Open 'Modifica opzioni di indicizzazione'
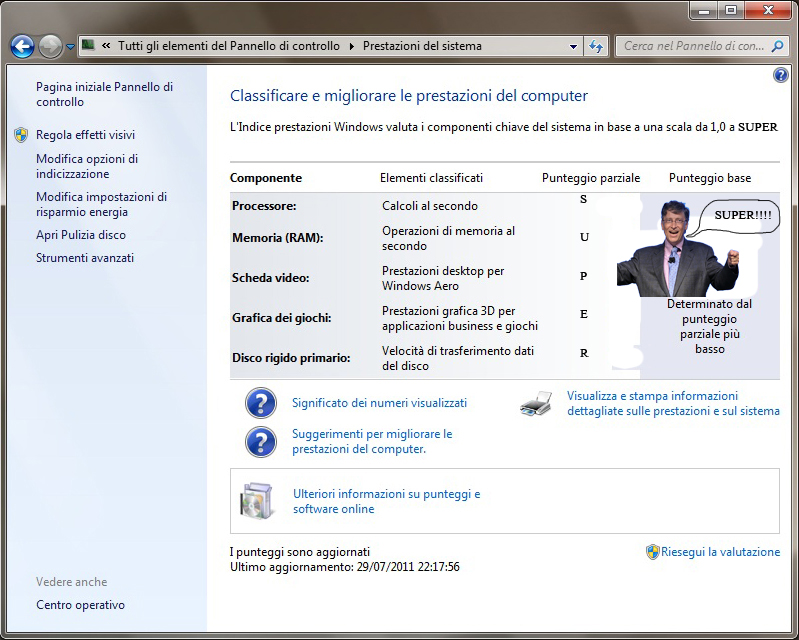 (87, 166)
